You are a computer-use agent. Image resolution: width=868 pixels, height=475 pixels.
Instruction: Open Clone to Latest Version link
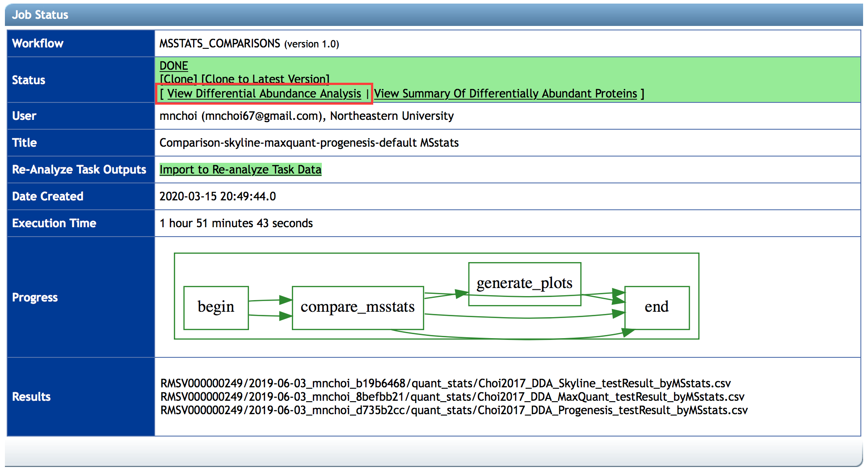[x=265, y=79]
